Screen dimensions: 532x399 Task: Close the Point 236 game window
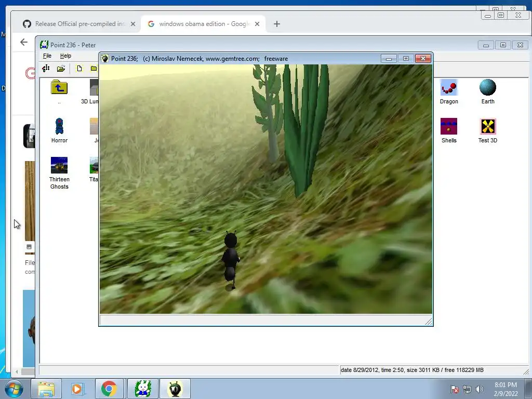coord(423,59)
